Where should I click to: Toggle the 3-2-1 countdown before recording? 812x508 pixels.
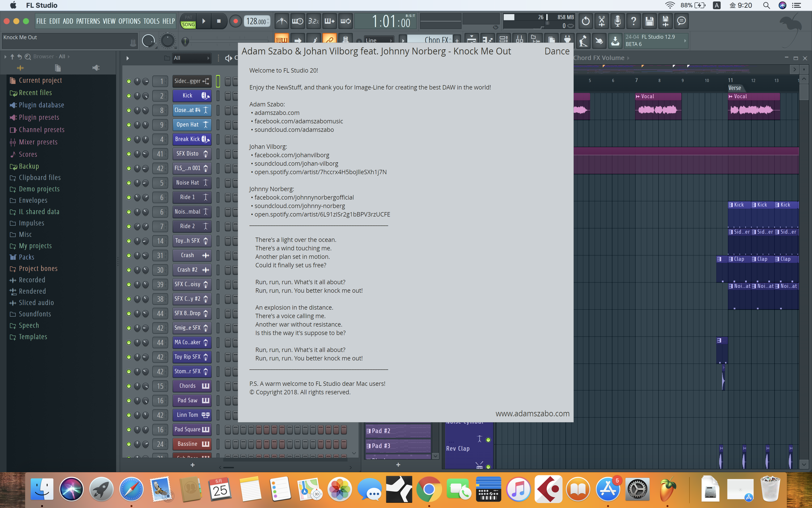(x=313, y=21)
